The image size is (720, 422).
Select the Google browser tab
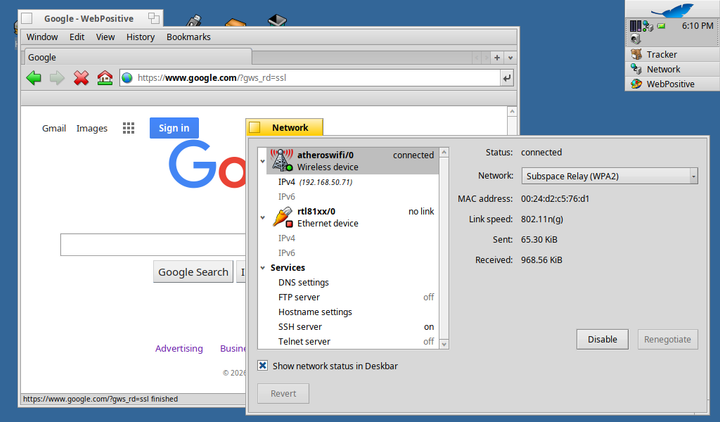click(x=137, y=57)
